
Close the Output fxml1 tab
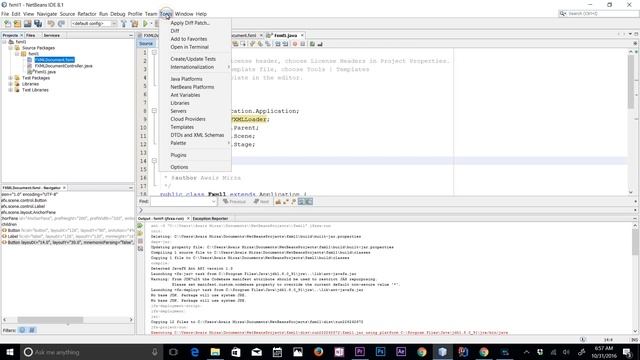[x=188, y=219]
